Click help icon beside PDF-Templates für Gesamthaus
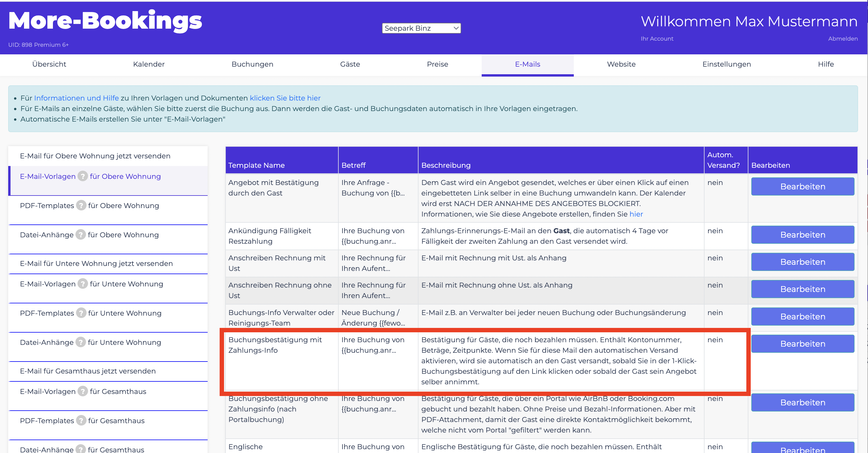The height and width of the screenshot is (453, 868). (x=81, y=421)
